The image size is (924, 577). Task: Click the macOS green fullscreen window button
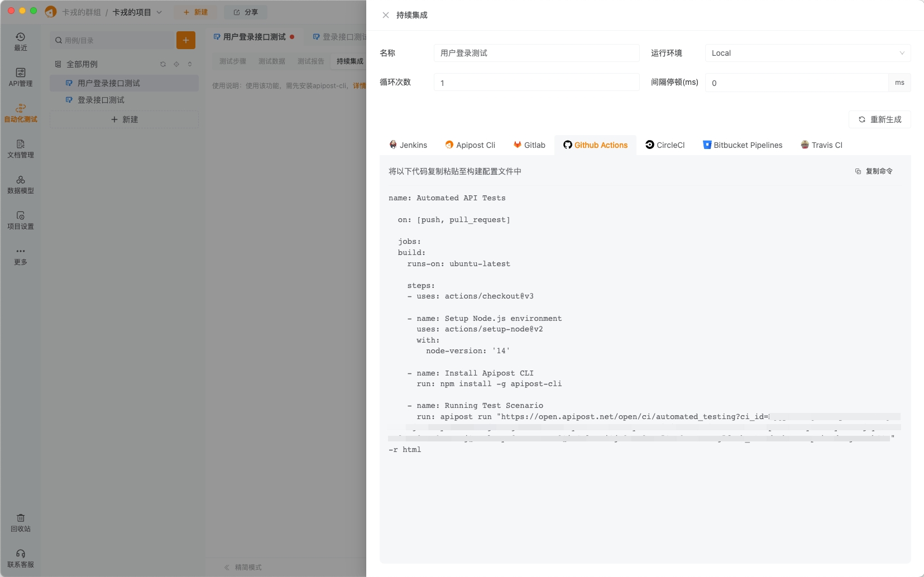coord(33,11)
